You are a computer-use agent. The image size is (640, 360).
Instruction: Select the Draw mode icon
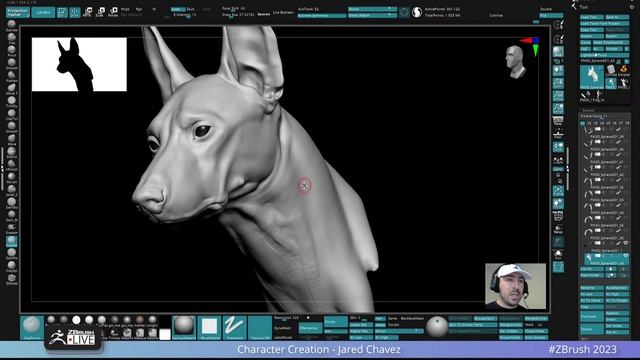[75, 12]
